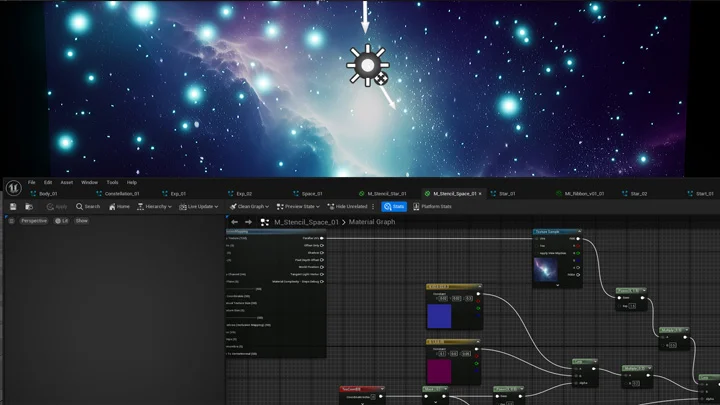Click Material Graph breadcrumb
The height and width of the screenshot is (405, 720).
pyautogui.click(x=372, y=222)
